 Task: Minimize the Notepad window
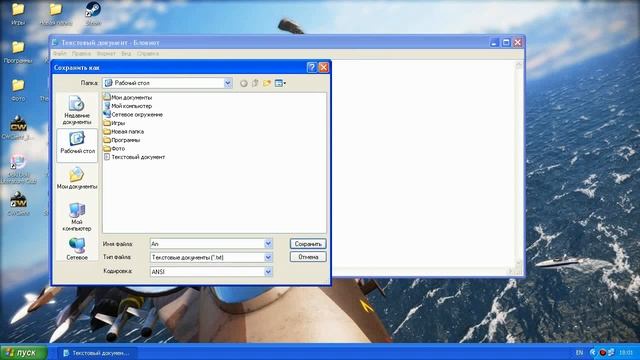point(494,42)
